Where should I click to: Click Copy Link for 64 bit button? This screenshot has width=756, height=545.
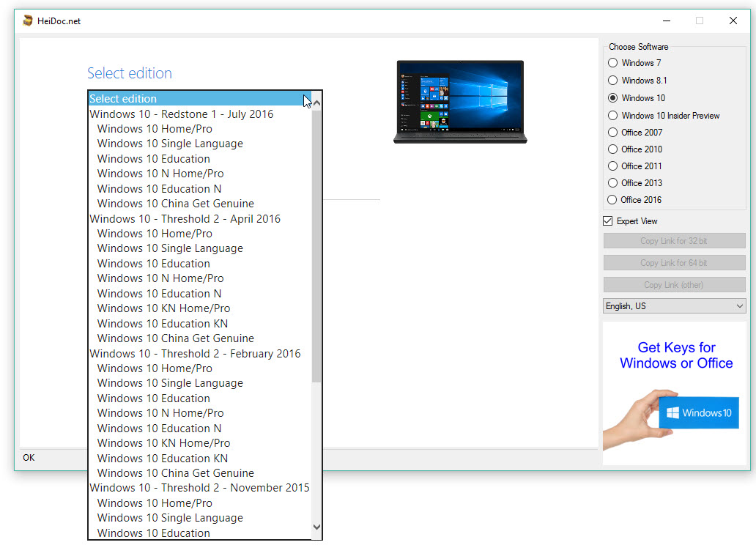pos(674,263)
